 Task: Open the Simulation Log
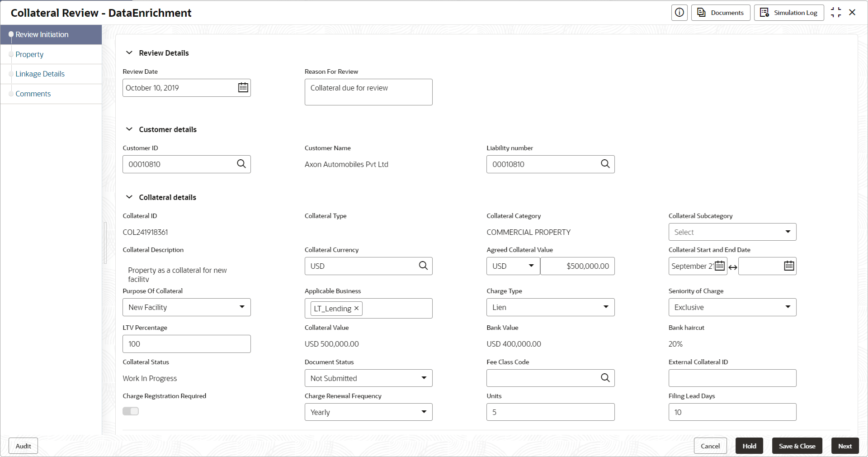click(x=789, y=13)
